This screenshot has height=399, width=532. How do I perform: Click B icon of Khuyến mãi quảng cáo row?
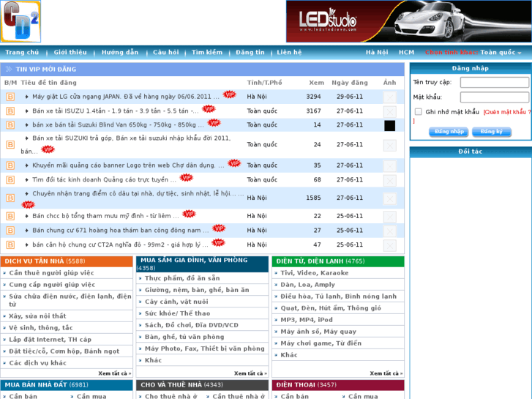10,165
